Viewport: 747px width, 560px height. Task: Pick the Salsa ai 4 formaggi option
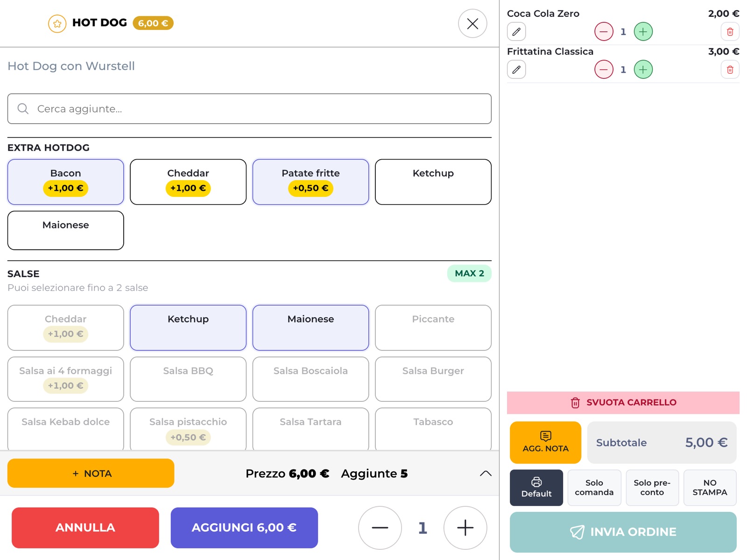(x=66, y=379)
